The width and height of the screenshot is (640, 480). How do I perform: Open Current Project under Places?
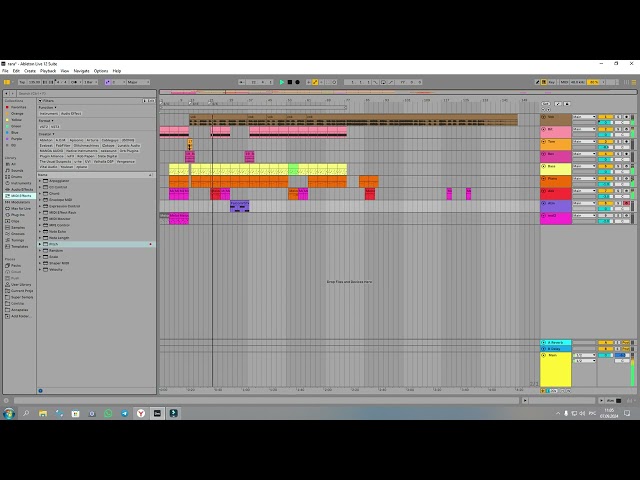[19, 291]
